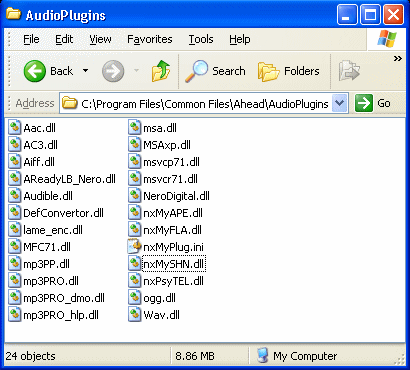Select the mp3PRO.dll file icon
The image size is (410, 370).
click(x=15, y=281)
